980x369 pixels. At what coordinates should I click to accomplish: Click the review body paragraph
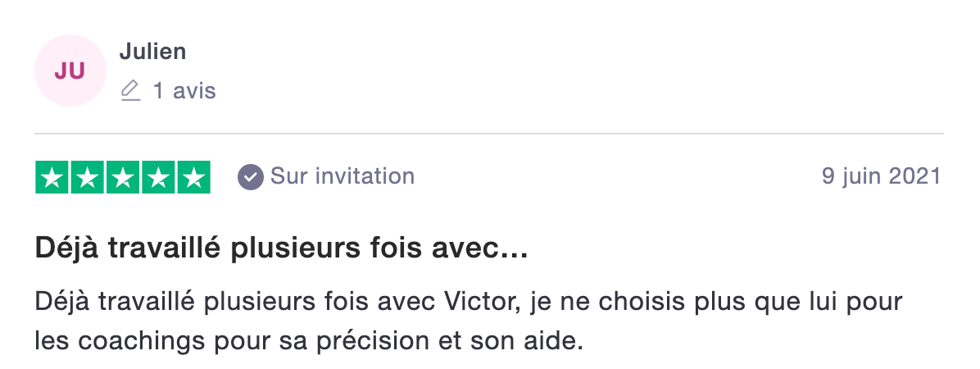[x=469, y=321]
